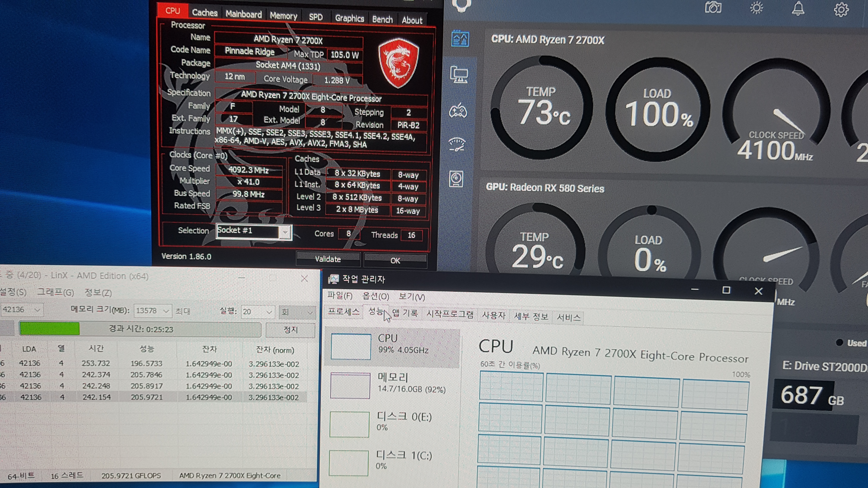Screen dimensions: 868x488
Task: Click the Validate button in CPU-Z
Action: tap(328, 259)
